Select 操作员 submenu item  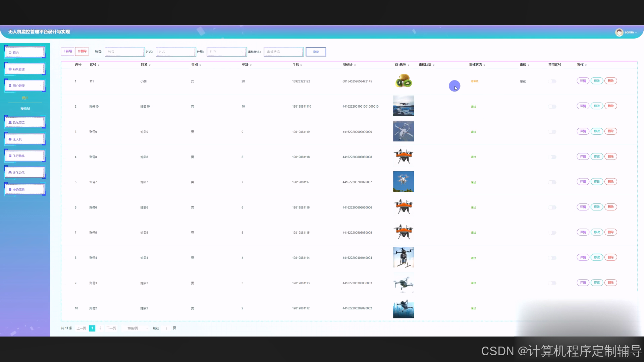(x=25, y=109)
